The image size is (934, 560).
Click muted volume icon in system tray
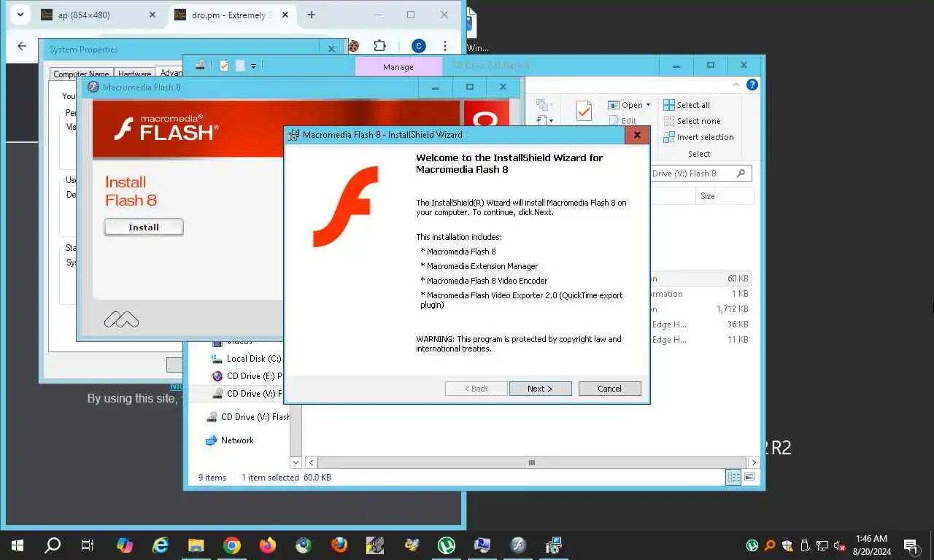(x=839, y=545)
